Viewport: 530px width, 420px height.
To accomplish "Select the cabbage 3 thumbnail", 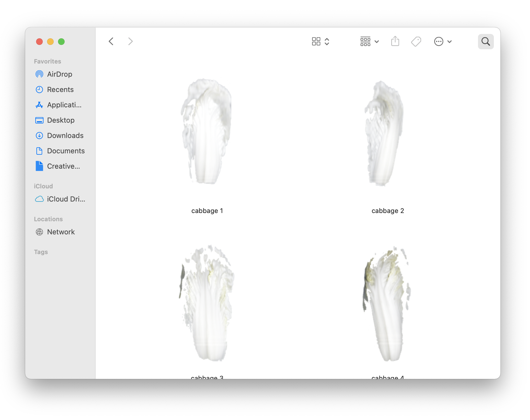I will coord(207,303).
